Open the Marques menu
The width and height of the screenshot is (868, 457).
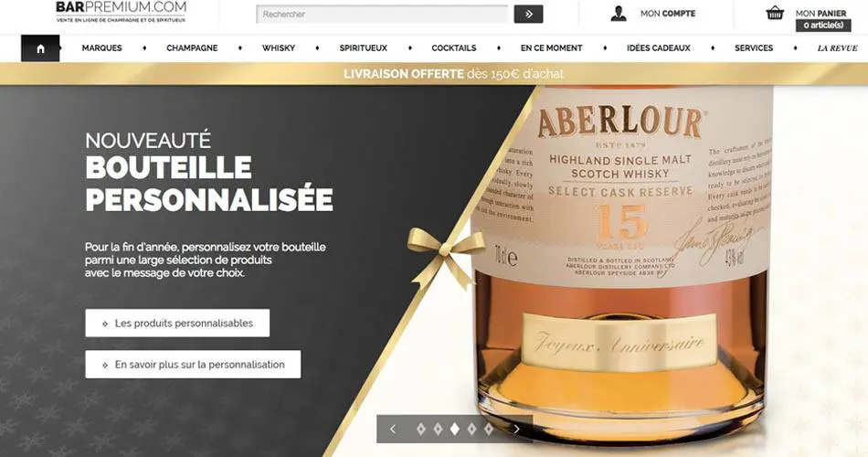(x=101, y=48)
